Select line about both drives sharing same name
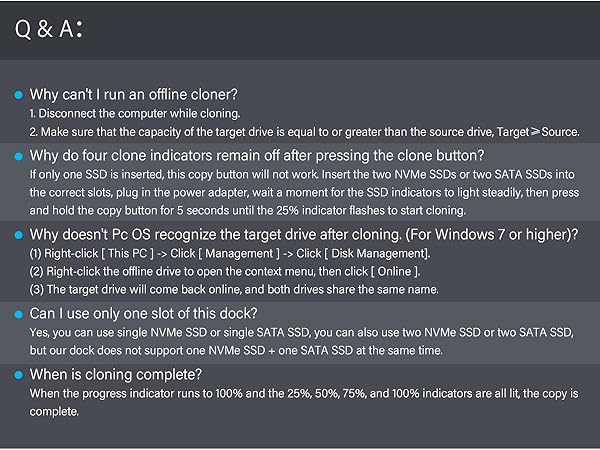This screenshot has width=600, height=450. coord(234,289)
